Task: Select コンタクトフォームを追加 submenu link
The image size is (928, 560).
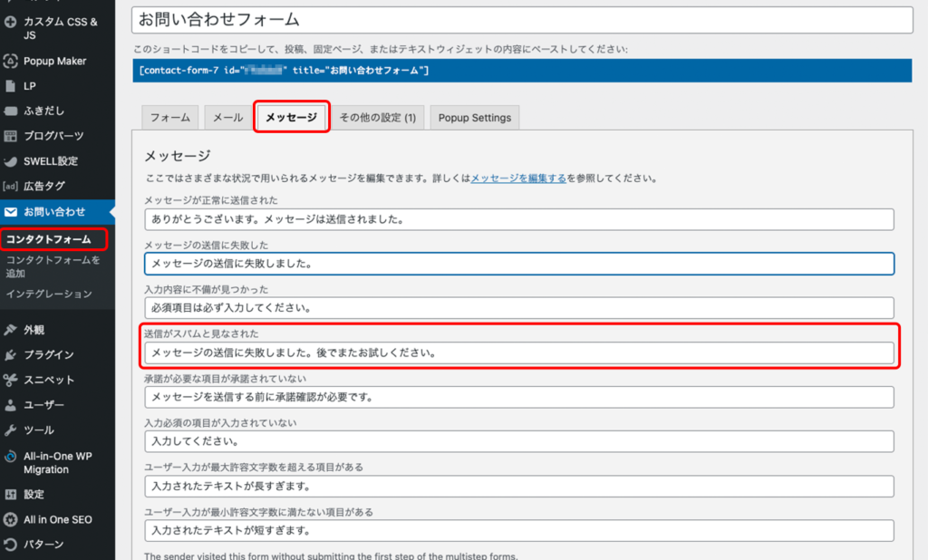Action: (x=53, y=266)
